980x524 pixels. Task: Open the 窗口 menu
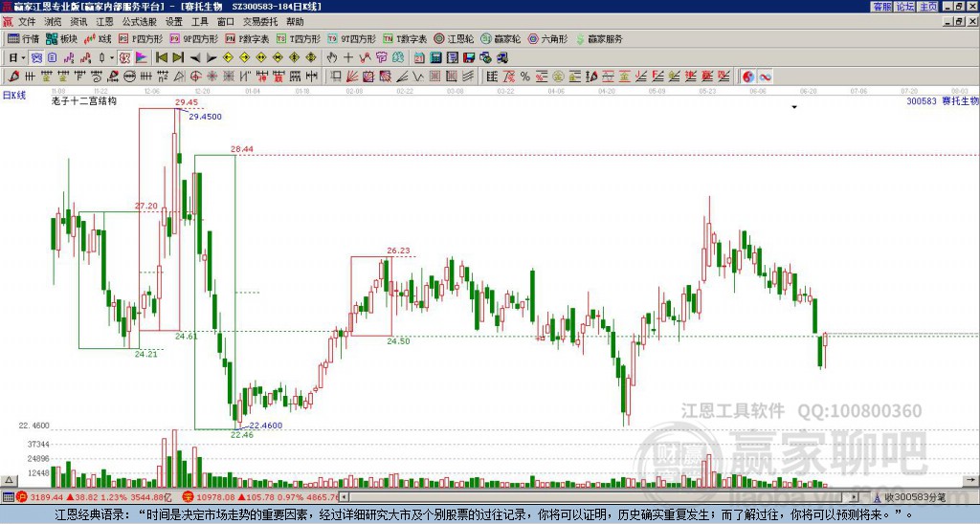(x=226, y=22)
